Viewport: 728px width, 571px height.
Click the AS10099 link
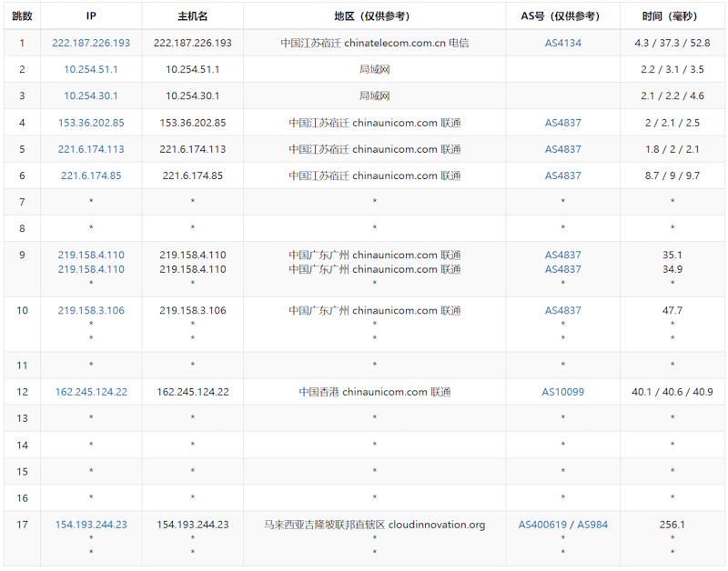pos(562,392)
